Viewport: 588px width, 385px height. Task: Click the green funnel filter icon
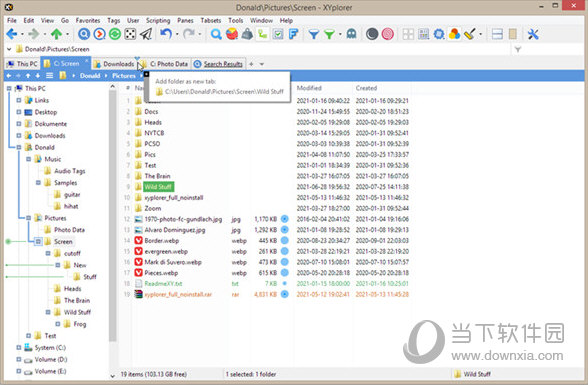pos(329,34)
